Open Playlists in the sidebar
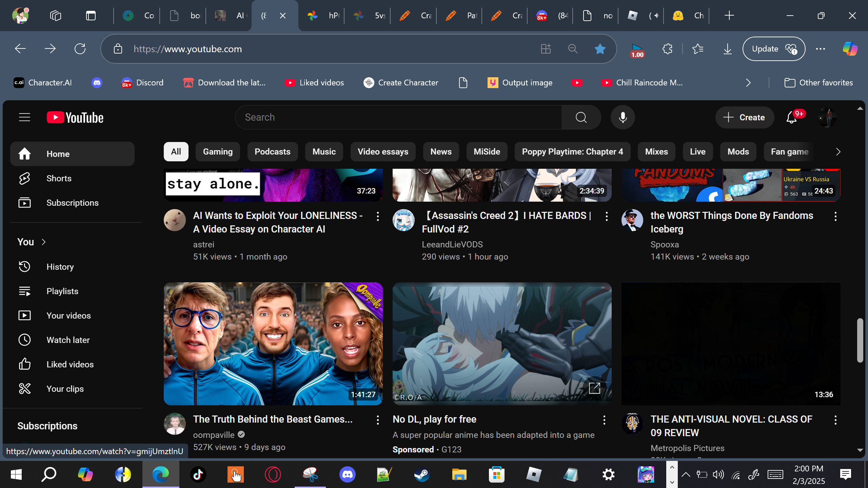The image size is (868, 488). click(73, 291)
